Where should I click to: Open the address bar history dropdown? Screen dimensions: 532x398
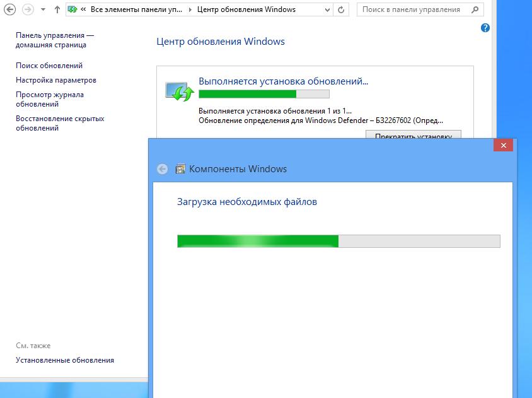(327, 10)
